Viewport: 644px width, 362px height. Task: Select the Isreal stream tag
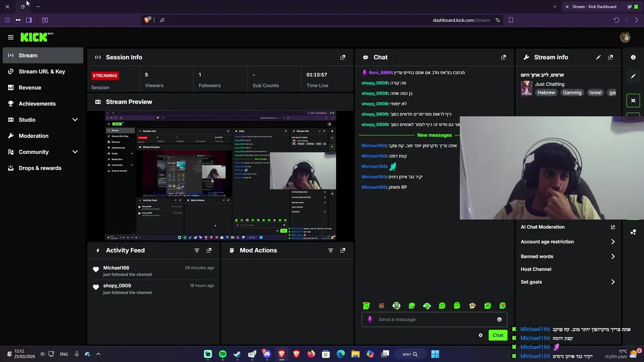pos(595,93)
